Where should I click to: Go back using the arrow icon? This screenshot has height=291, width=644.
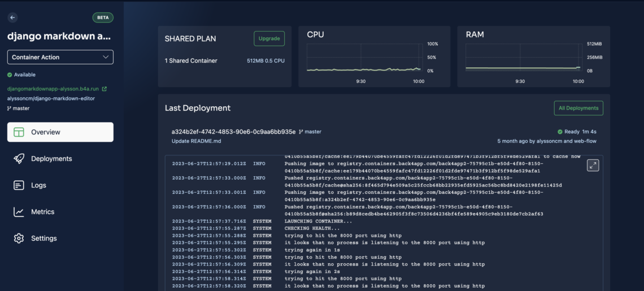pos(12,18)
